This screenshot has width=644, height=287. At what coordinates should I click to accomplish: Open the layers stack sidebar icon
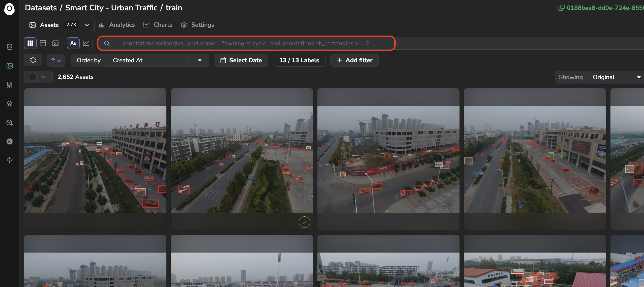(x=10, y=104)
